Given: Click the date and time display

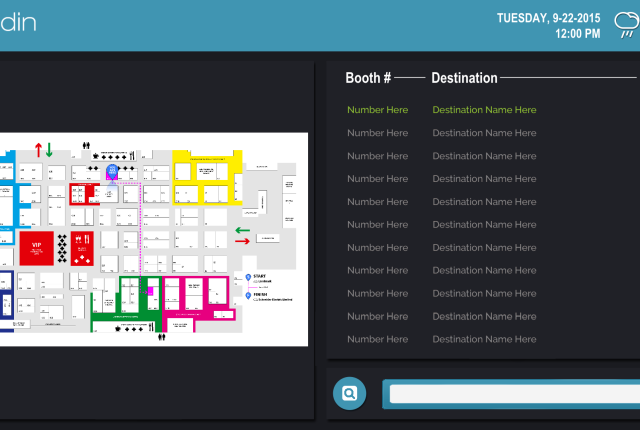Looking at the screenshot, I should tap(549, 26).
